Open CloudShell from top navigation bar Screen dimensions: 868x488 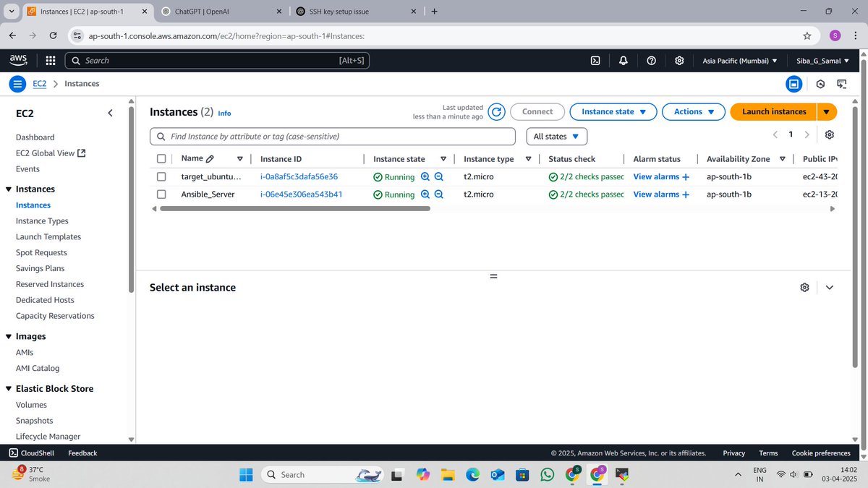[595, 61]
